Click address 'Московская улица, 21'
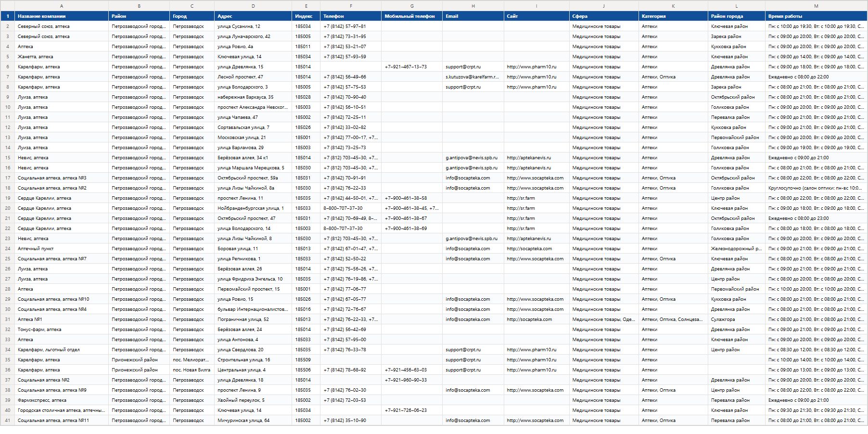This screenshot has height=434, width=868. (253, 138)
